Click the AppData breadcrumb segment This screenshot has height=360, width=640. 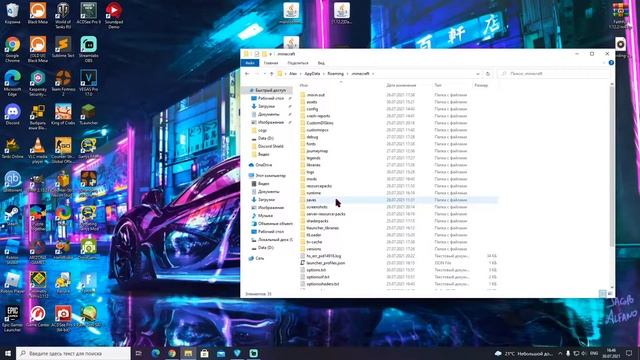click(x=312, y=74)
